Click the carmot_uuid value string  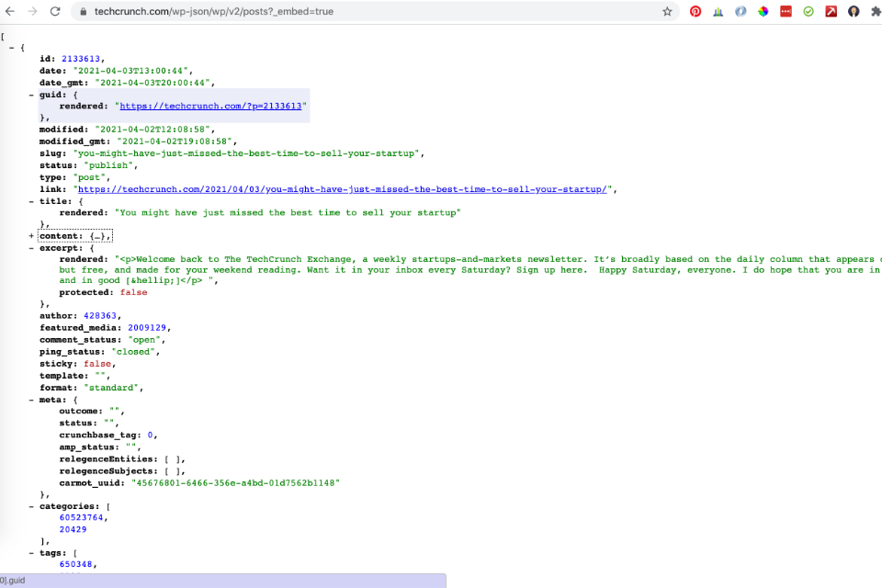point(235,482)
